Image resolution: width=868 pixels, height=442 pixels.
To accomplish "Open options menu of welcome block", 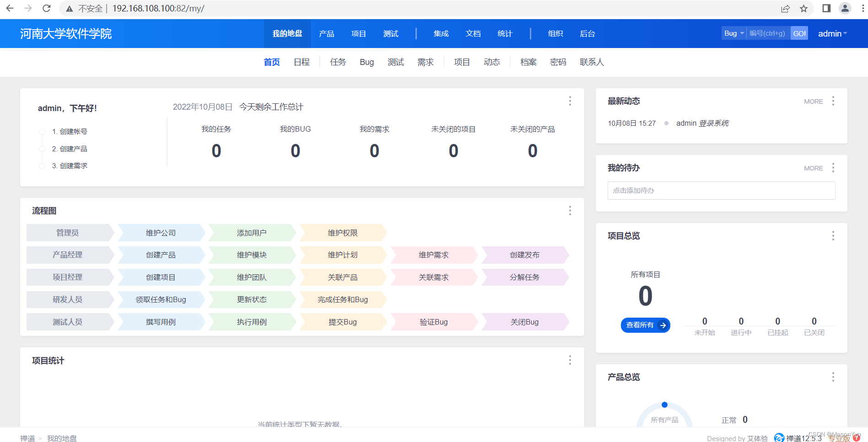I will (x=570, y=101).
